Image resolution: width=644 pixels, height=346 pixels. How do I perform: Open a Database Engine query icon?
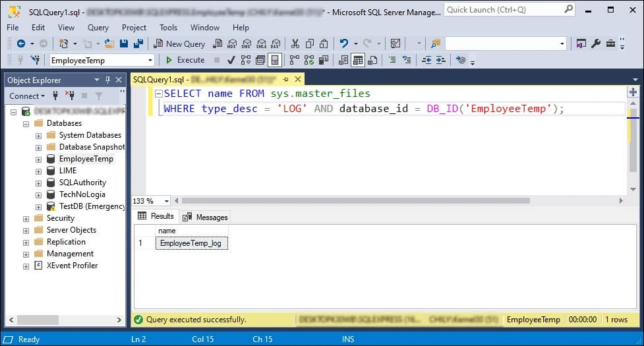(x=218, y=43)
